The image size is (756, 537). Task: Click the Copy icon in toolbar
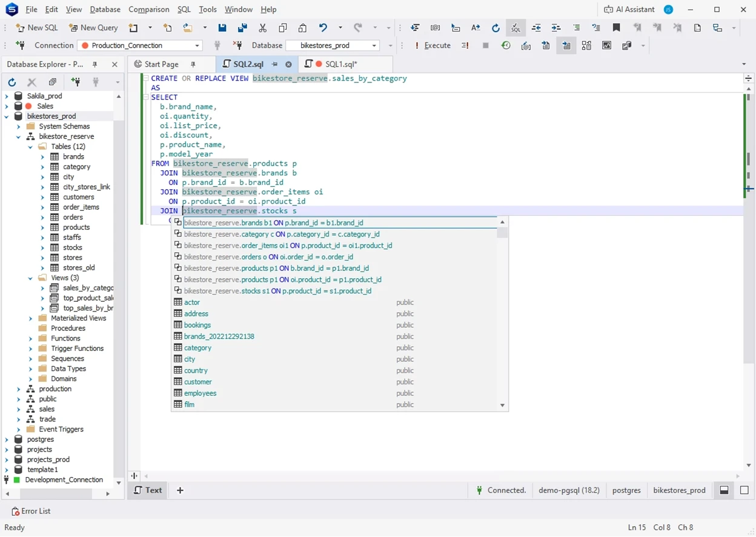(283, 28)
